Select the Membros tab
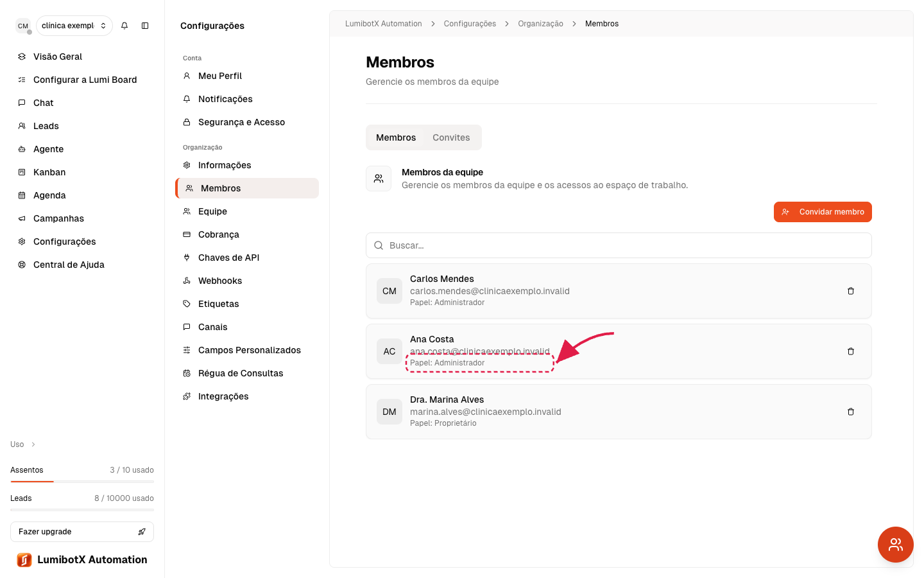The height and width of the screenshot is (578, 924). [396, 137]
